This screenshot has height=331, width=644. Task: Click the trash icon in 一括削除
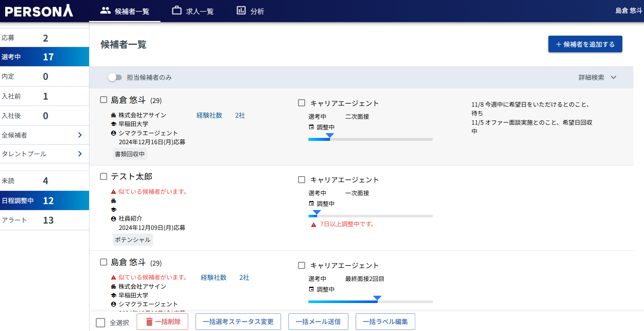(x=149, y=322)
